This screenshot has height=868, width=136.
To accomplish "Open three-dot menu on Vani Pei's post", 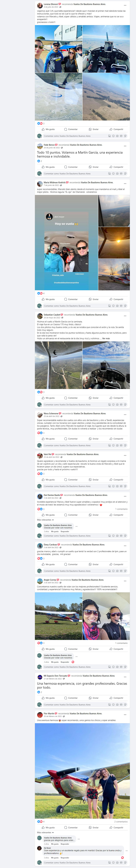I will (x=125, y=455).
